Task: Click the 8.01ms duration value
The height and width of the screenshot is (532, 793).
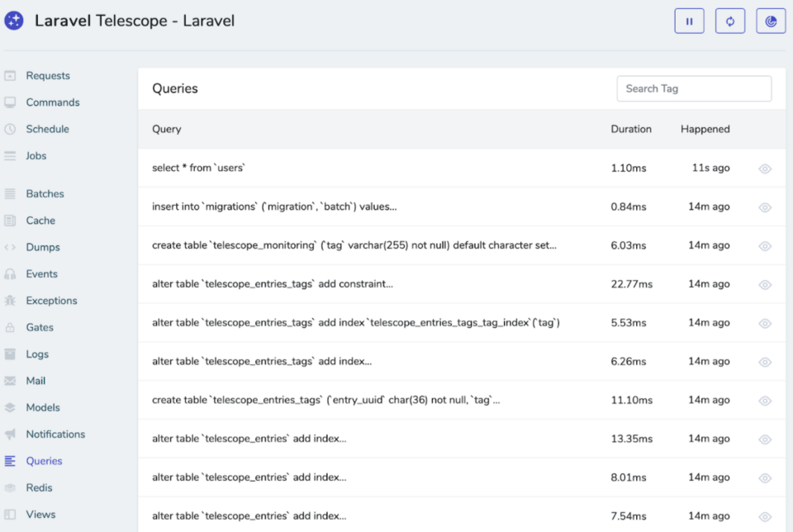Action: coord(628,477)
